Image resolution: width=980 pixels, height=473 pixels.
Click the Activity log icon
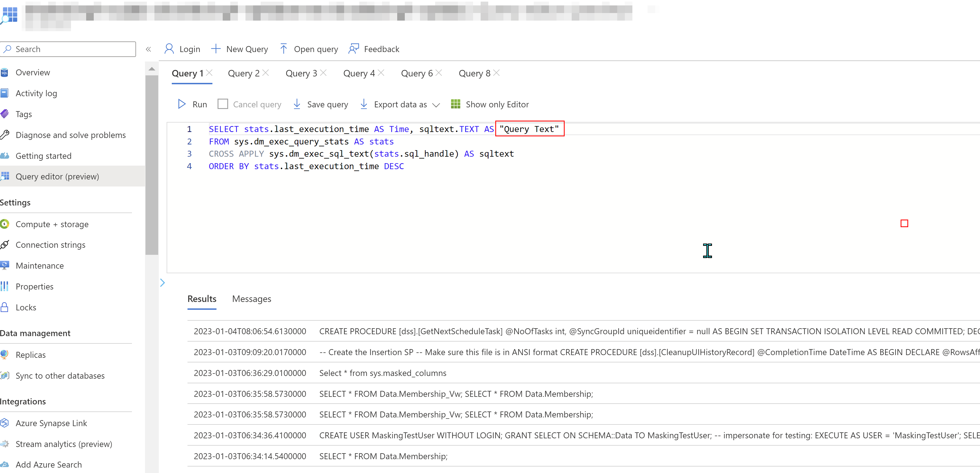click(x=4, y=93)
